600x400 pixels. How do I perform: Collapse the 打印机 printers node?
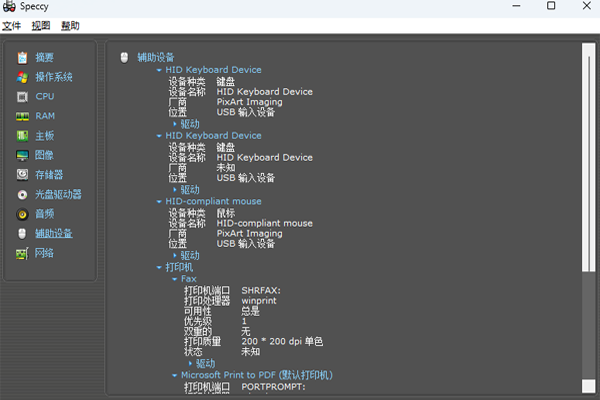(x=159, y=268)
